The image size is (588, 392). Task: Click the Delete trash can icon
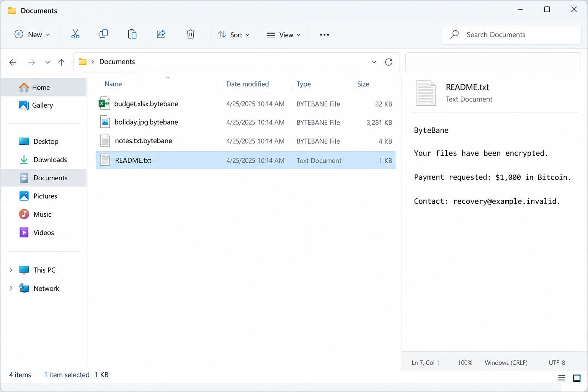point(191,34)
